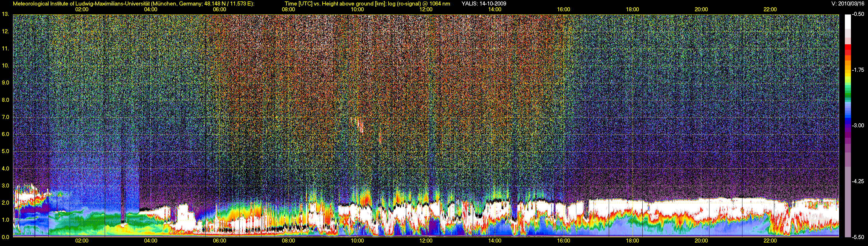Screen dimensions: 868x246
Task: Click the 8.0 height axis label
Action: click(x=5, y=100)
